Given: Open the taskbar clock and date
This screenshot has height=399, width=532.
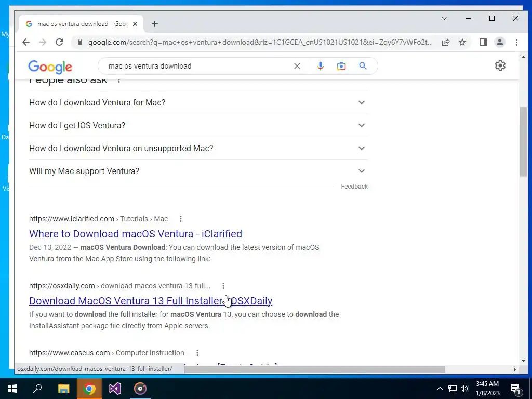Looking at the screenshot, I should pyautogui.click(x=487, y=389).
